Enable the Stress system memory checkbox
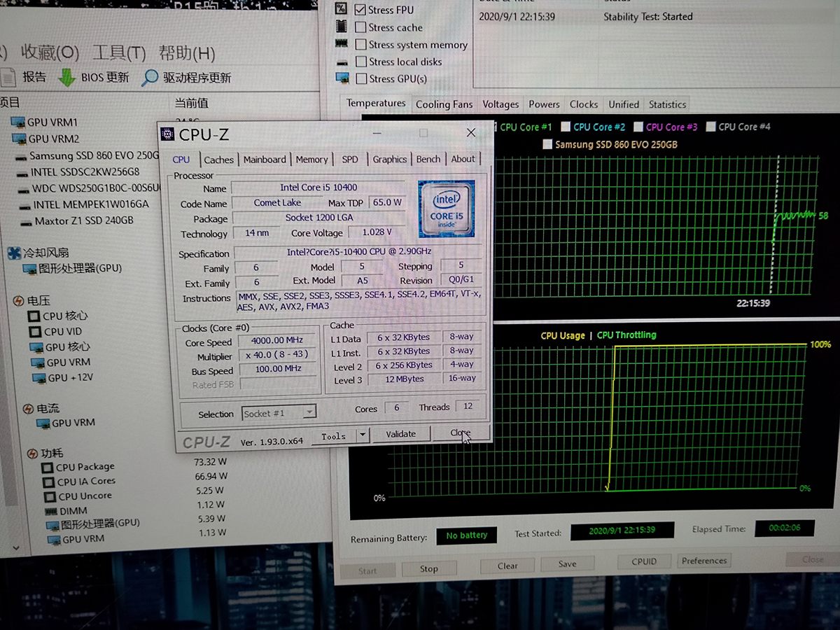The width and height of the screenshot is (840, 630). pos(360,44)
